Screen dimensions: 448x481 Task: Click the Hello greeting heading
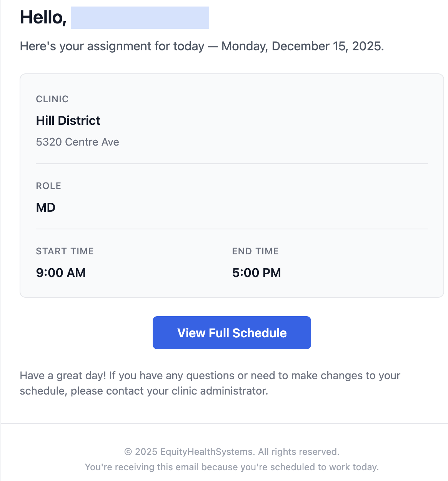(x=43, y=18)
